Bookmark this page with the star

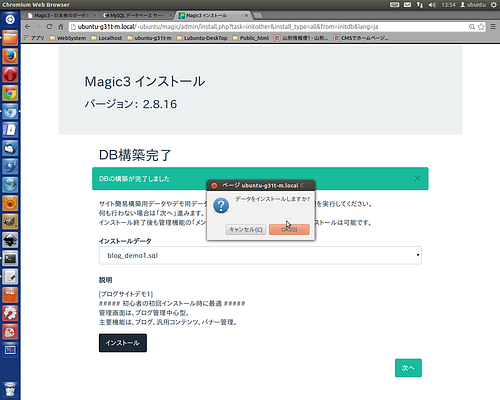(481, 27)
